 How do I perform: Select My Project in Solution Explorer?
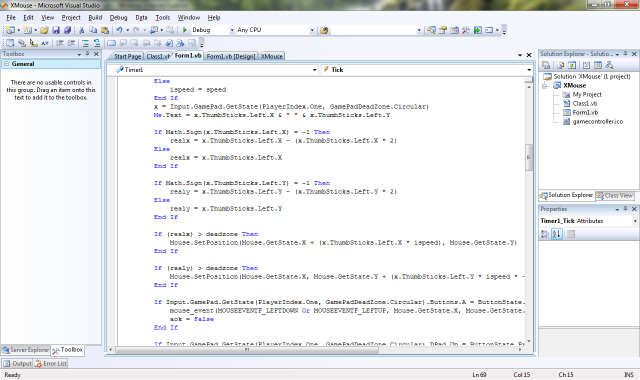[587, 95]
